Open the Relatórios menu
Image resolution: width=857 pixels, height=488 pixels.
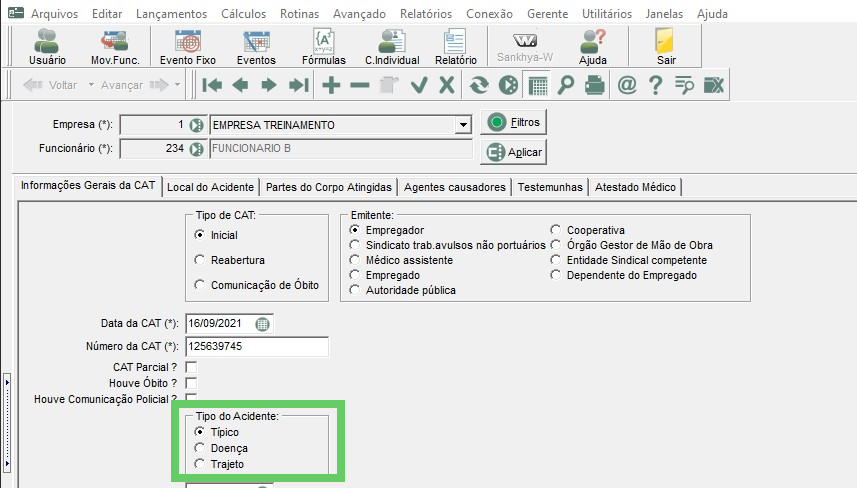(x=426, y=14)
